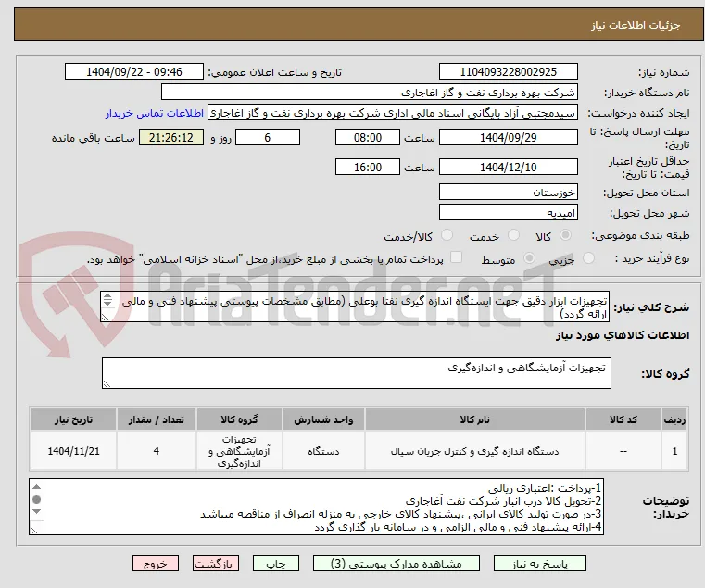Click the کد کالا column header
The height and width of the screenshot is (588, 705).
pos(623,419)
